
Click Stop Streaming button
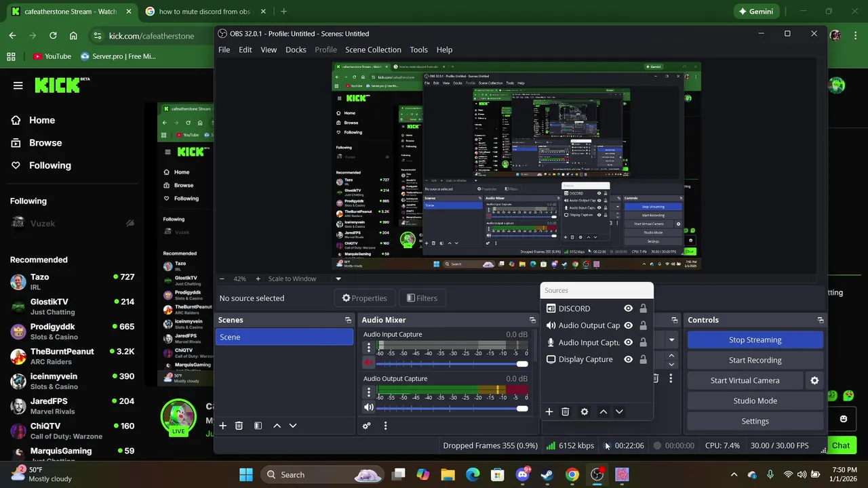point(755,340)
